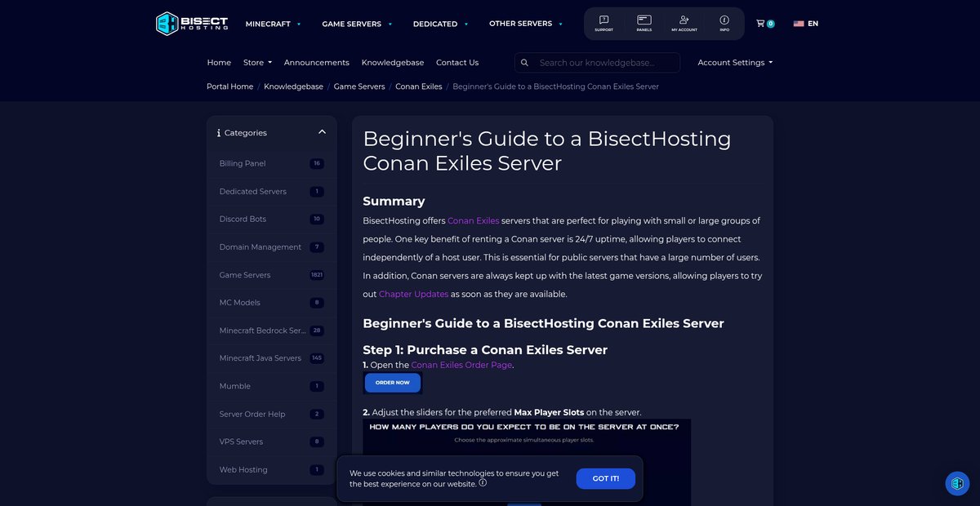
Task: Click the 145 count badge
Action: pyautogui.click(x=317, y=358)
